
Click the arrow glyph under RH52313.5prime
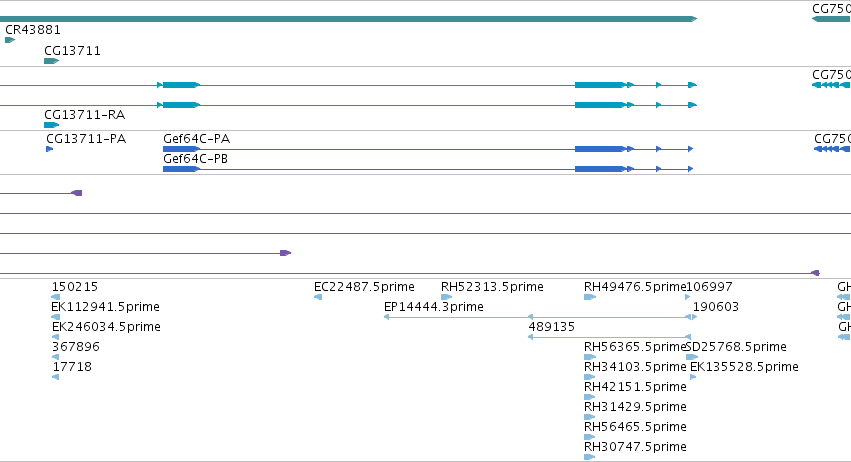point(447,297)
